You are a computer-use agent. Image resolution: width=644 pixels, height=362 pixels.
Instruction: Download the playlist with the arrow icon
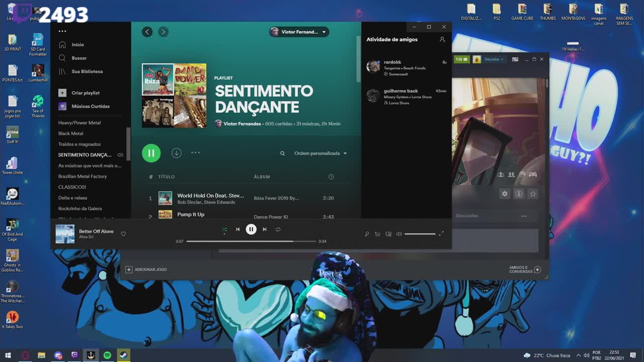[x=176, y=153]
